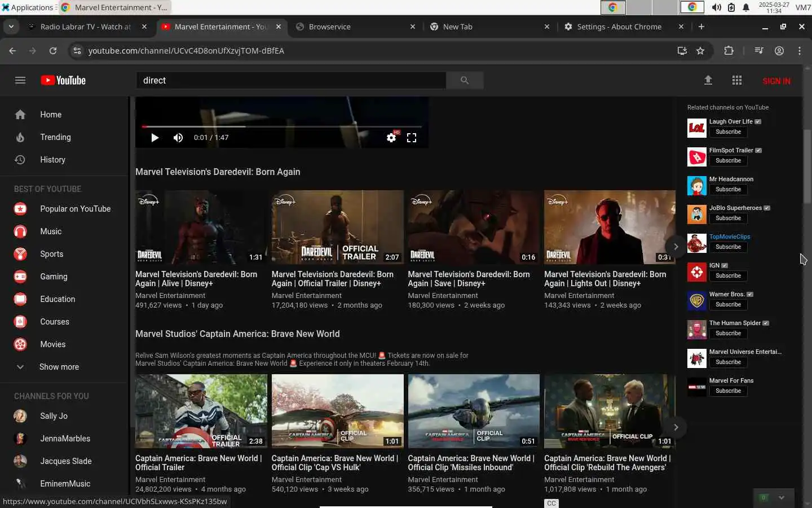Image resolution: width=812 pixels, height=508 pixels.
Task: Subscribe to Warner Bros. channel
Action: 728,305
